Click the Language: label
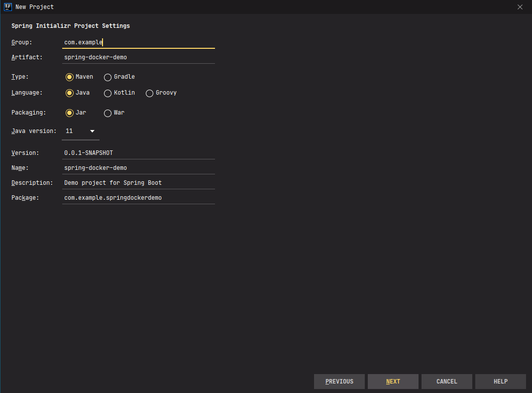 pyautogui.click(x=27, y=93)
